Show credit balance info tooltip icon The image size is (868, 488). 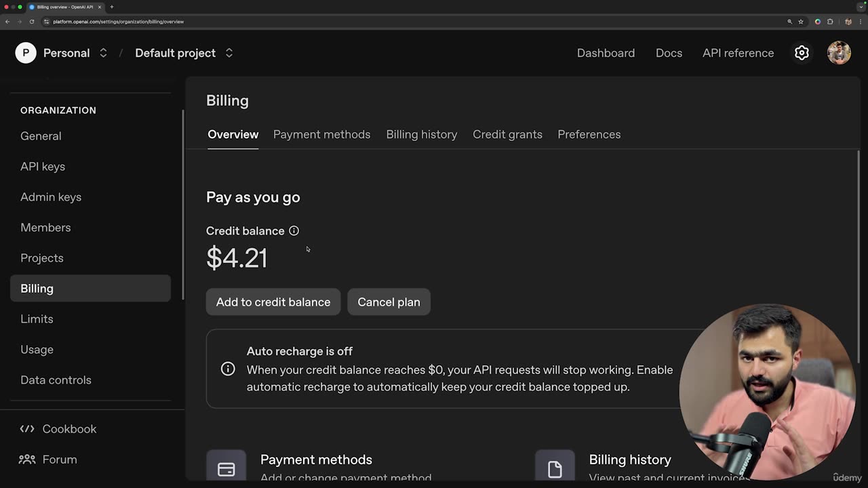pyautogui.click(x=294, y=231)
